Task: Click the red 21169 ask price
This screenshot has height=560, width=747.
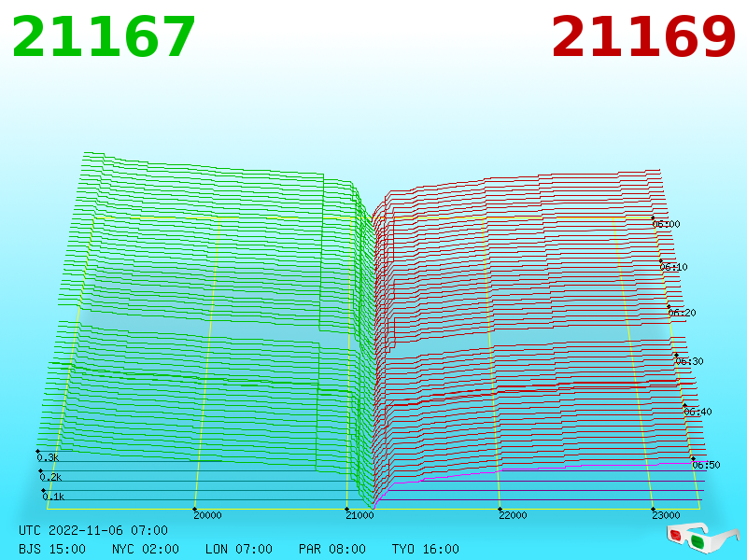Action: click(643, 37)
